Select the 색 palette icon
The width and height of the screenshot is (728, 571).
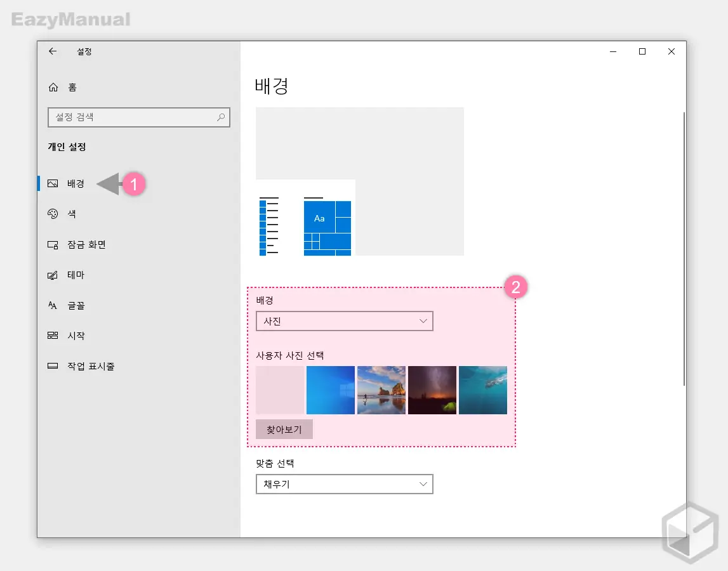[x=53, y=214]
